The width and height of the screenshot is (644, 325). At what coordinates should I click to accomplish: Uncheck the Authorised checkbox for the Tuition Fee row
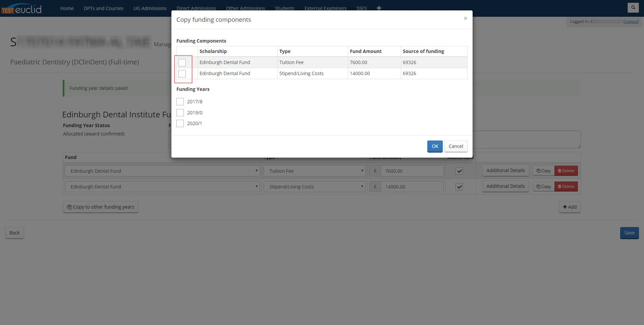(x=459, y=171)
